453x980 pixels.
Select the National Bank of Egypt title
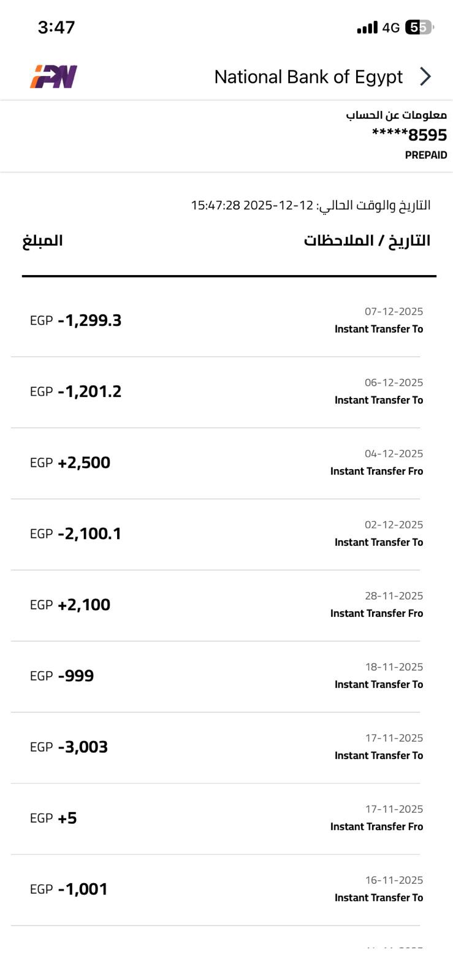coord(308,77)
